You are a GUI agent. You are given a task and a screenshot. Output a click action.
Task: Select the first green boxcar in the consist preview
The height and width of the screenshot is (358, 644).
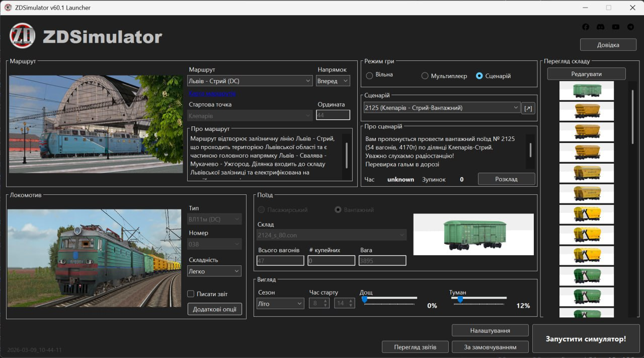point(587,91)
